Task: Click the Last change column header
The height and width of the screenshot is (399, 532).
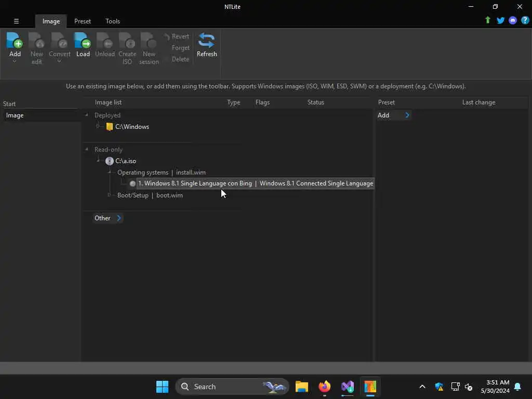Action: (x=478, y=102)
